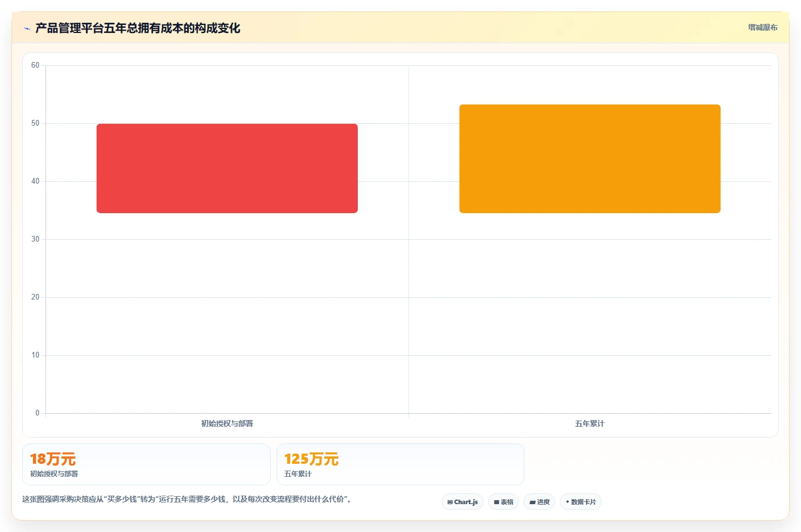This screenshot has width=801, height=532.
Task: Click the Chart.js tag
Action: [x=463, y=502]
